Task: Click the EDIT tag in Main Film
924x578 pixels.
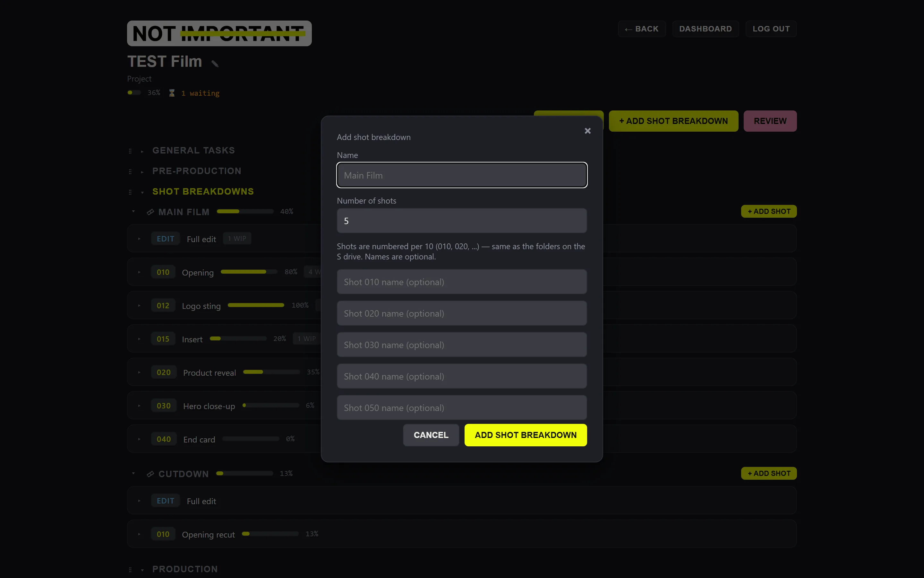Action: tap(165, 239)
